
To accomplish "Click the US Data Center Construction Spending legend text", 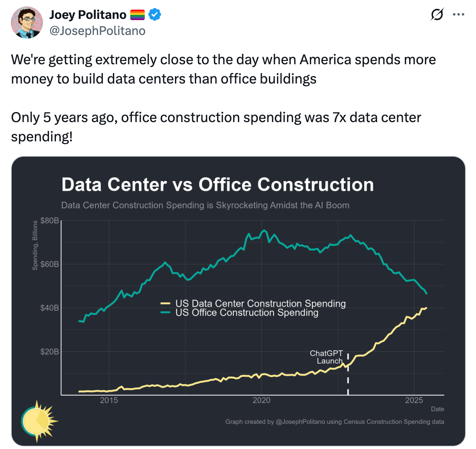I will point(261,303).
